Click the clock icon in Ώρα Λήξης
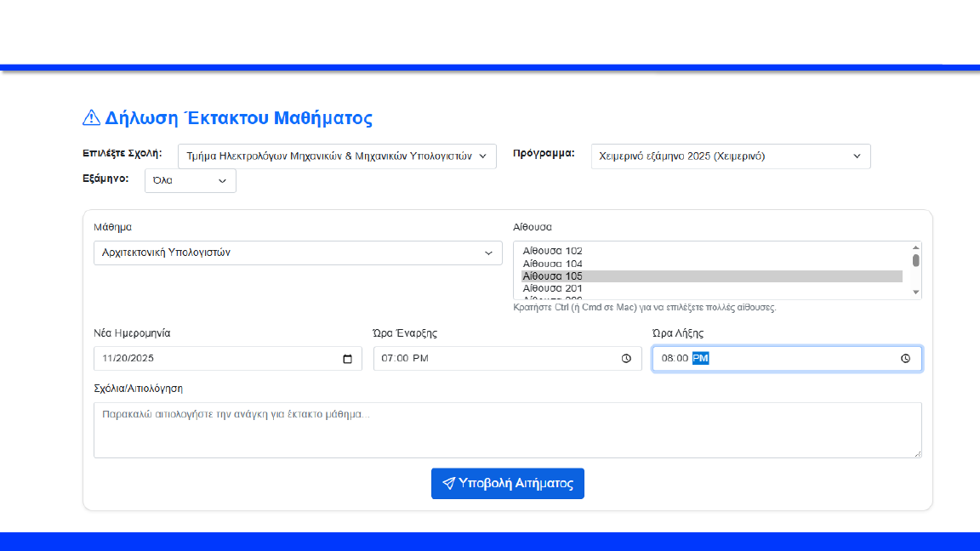The image size is (980, 551). 906,359
